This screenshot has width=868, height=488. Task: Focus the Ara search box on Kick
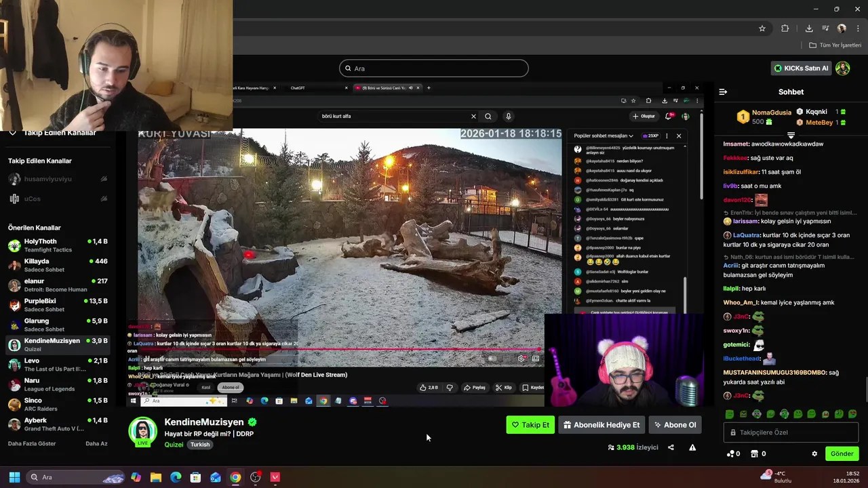[x=434, y=68]
